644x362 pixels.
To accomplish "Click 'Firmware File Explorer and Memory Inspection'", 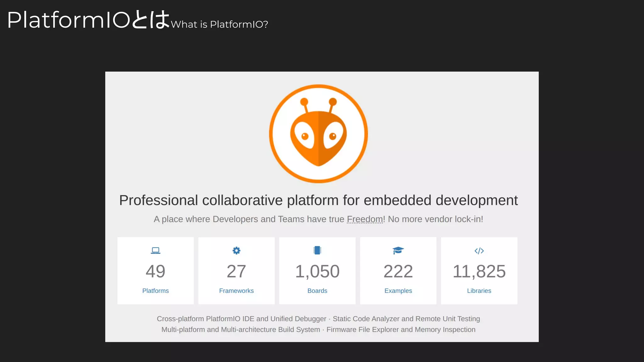I will 401,330.
